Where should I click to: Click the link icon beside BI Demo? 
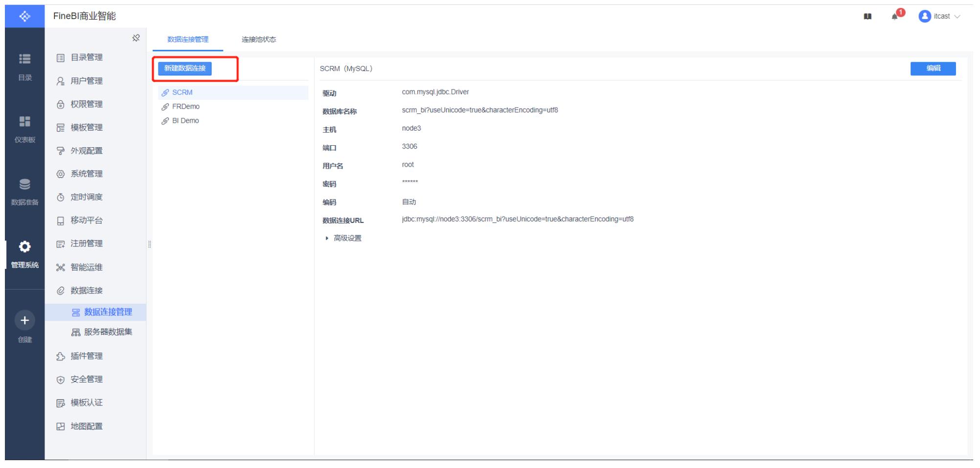pyautogui.click(x=165, y=121)
